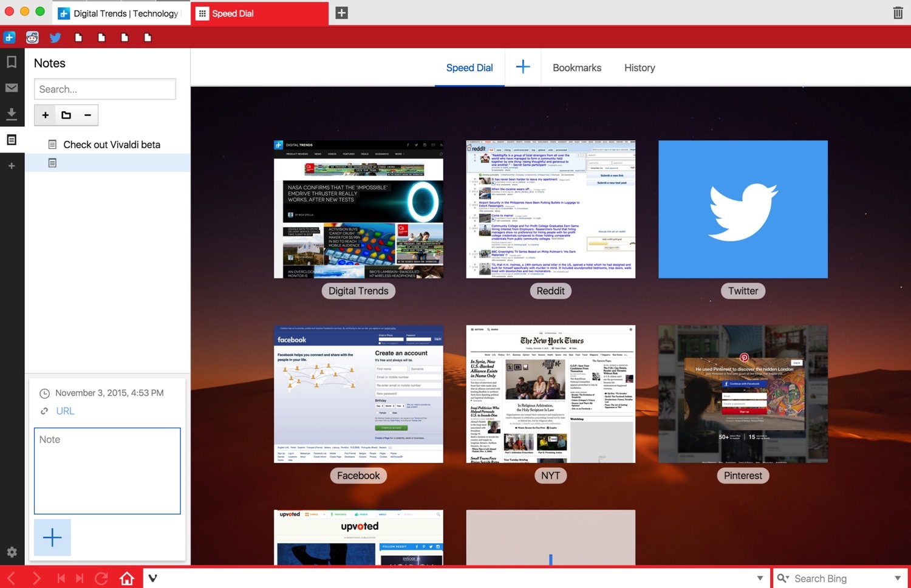Image resolution: width=911 pixels, height=588 pixels.
Task: Switch to the Speed Dial browser tab
Action: tap(260, 13)
